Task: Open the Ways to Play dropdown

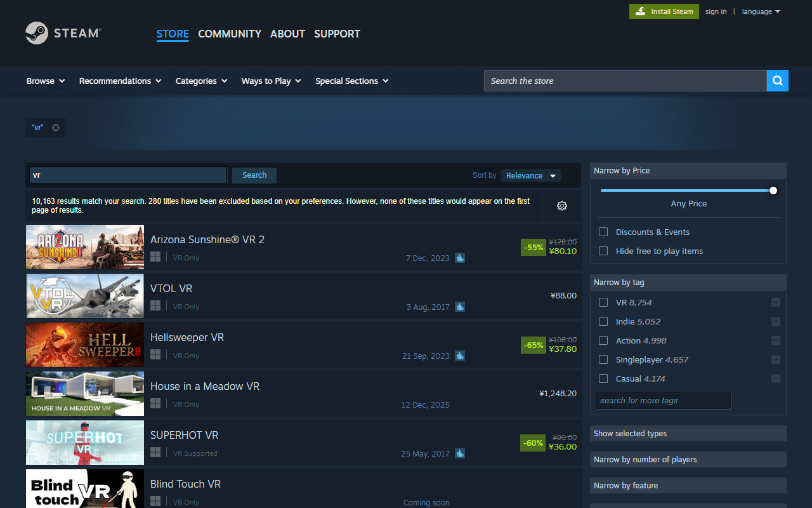Action: point(271,81)
